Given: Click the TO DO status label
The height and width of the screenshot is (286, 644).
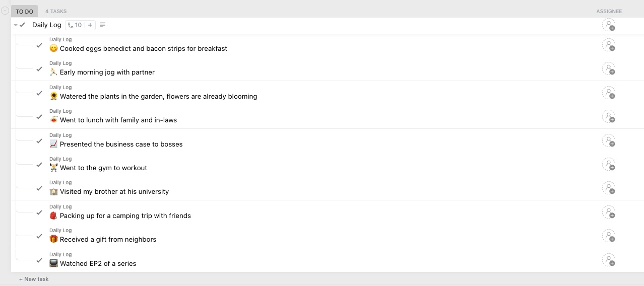Looking at the screenshot, I should coord(24,11).
